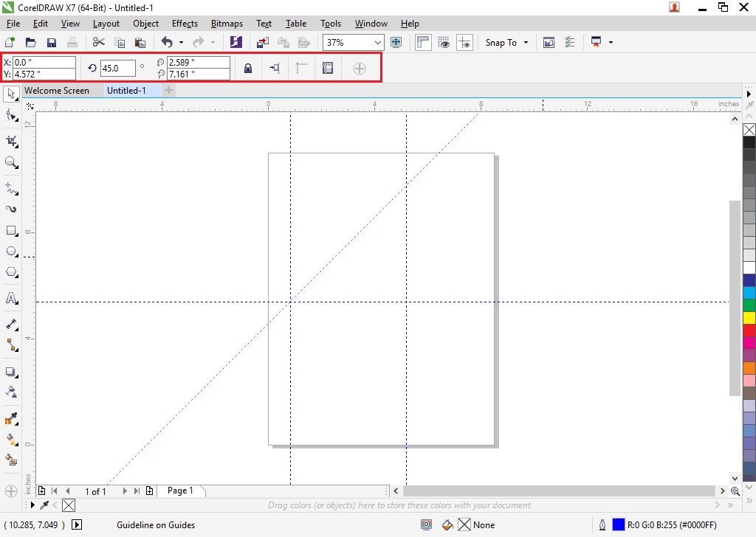Image resolution: width=756 pixels, height=537 pixels.
Task: Add page after current button
Action: [149, 491]
